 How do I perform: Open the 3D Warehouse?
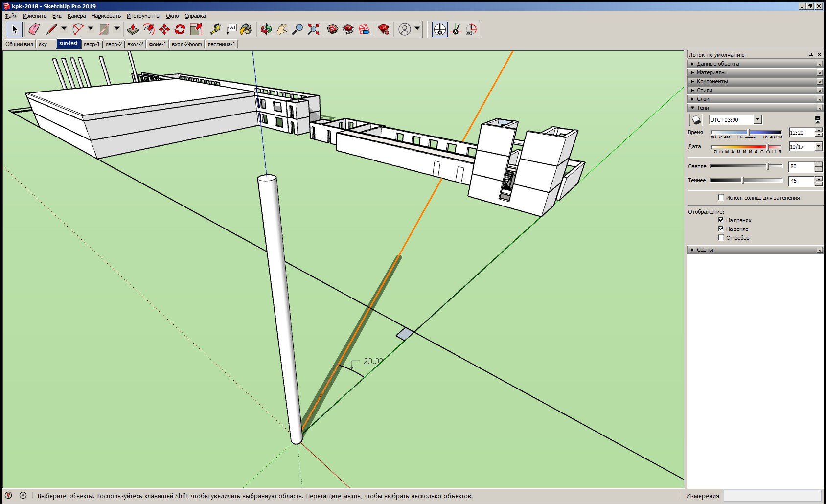[333, 29]
